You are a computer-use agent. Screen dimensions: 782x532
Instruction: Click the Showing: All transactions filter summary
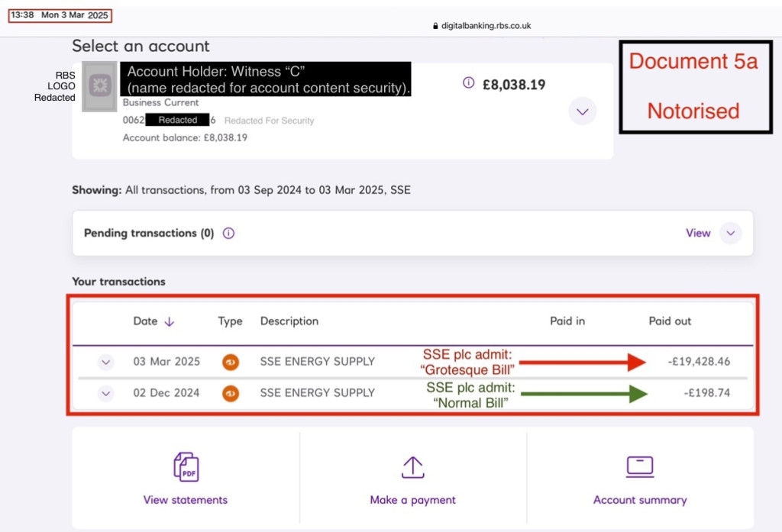(x=241, y=190)
